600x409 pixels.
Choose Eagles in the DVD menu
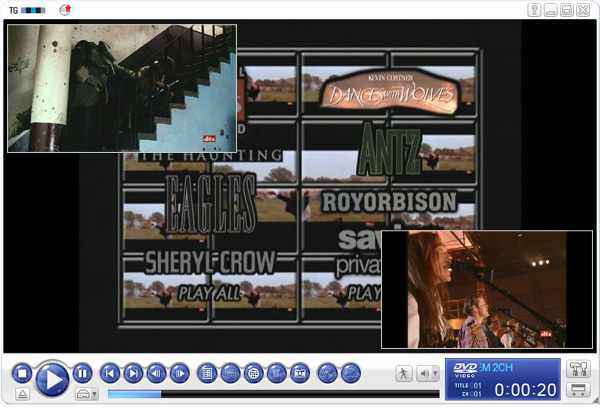click(x=210, y=204)
